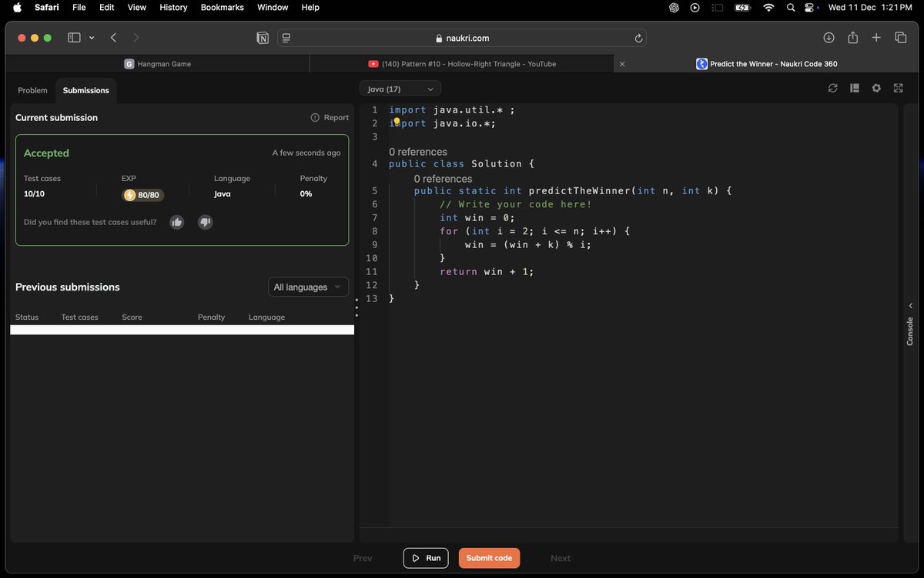Expand the sidebar options chevron
The width and height of the screenshot is (924, 578).
point(92,38)
